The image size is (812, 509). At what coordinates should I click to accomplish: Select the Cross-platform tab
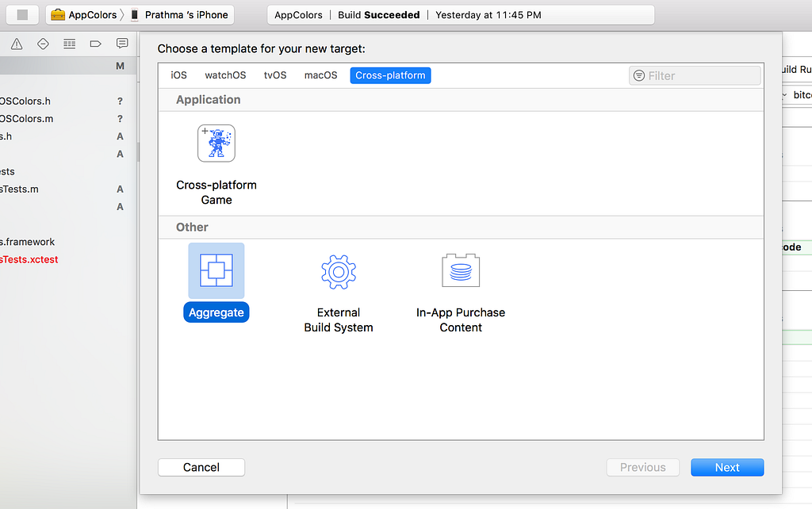coord(390,75)
